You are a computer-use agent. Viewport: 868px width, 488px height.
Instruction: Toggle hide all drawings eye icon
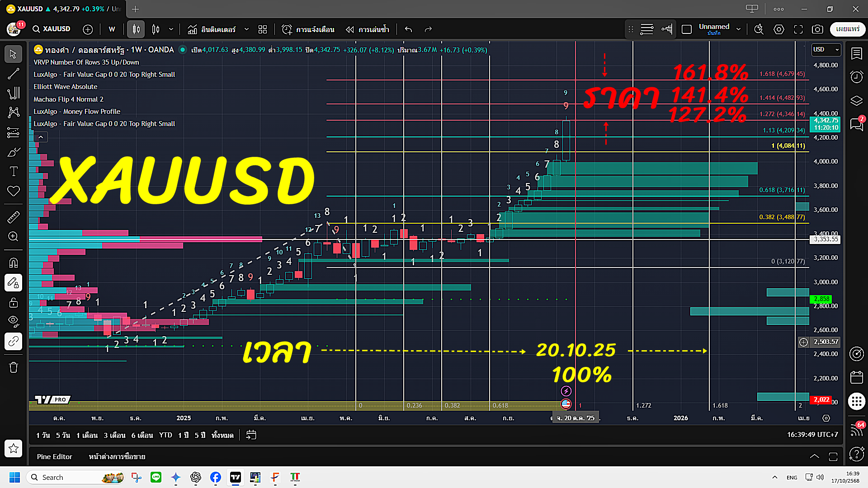(13, 321)
